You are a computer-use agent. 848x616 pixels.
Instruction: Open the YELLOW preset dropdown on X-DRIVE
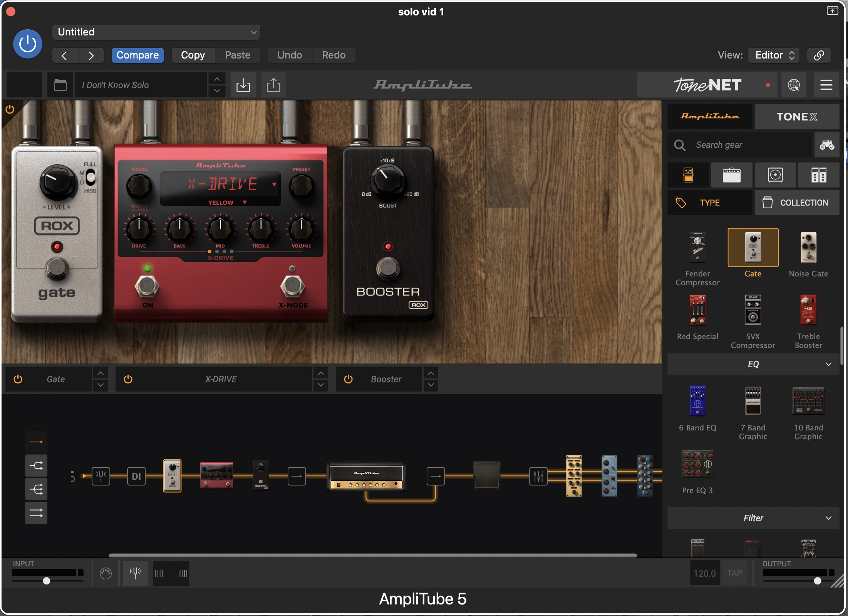(x=245, y=203)
